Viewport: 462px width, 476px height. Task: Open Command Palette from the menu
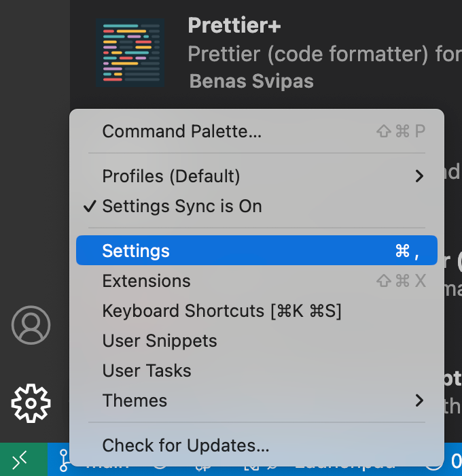(x=181, y=131)
